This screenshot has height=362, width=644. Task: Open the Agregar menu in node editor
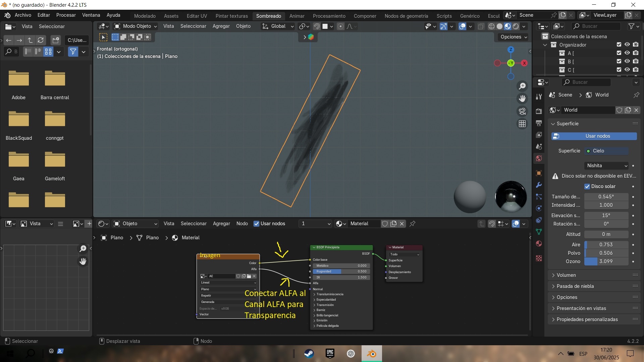click(x=221, y=224)
